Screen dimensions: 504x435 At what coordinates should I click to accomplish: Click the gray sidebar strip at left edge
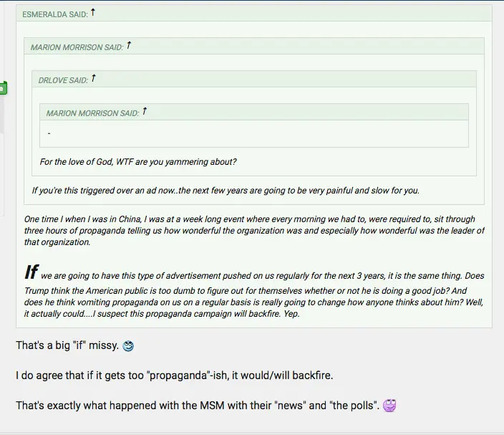2,115
